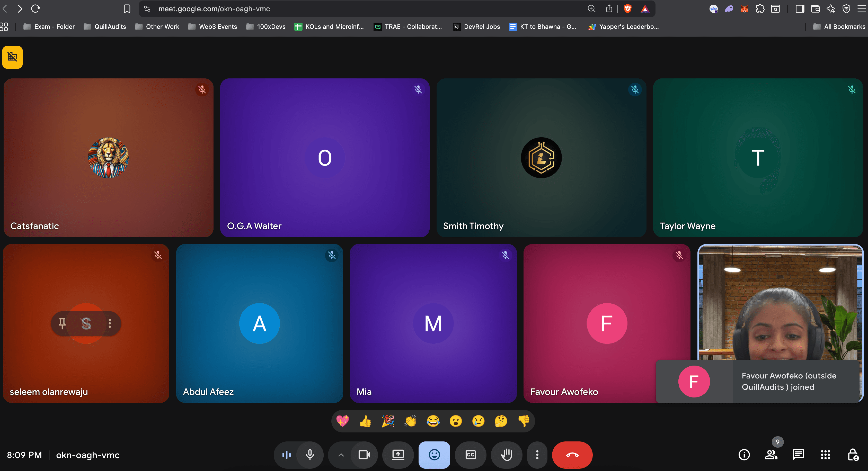This screenshot has width=868, height=471.
Task: Open the DevRel Jobs bookmark
Action: pyautogui.click(x=476, y=26)
